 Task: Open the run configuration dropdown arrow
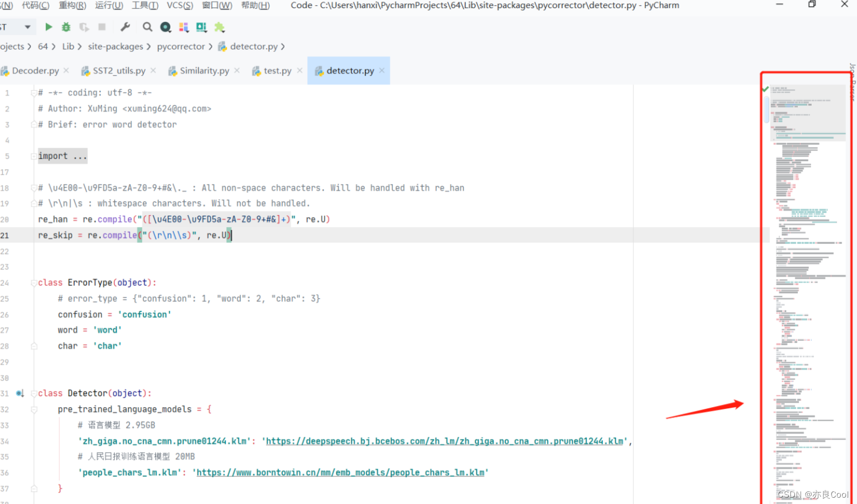click(28, 27)
